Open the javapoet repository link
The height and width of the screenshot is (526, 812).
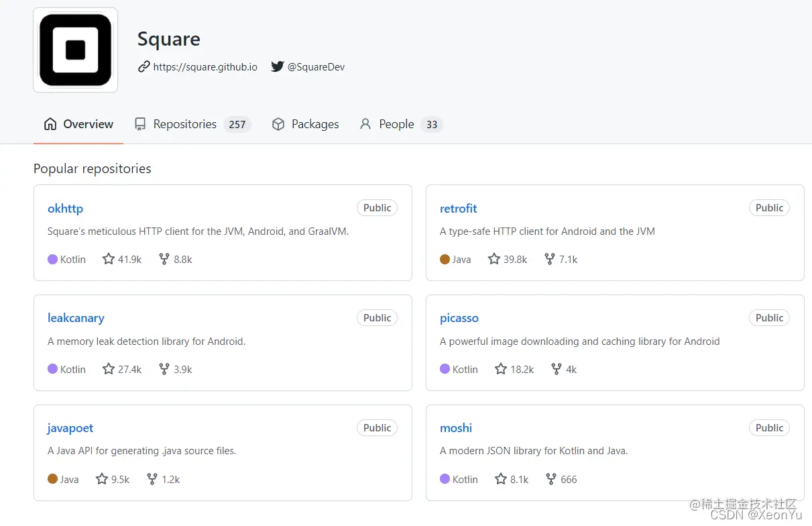click(x=70, y=428)
